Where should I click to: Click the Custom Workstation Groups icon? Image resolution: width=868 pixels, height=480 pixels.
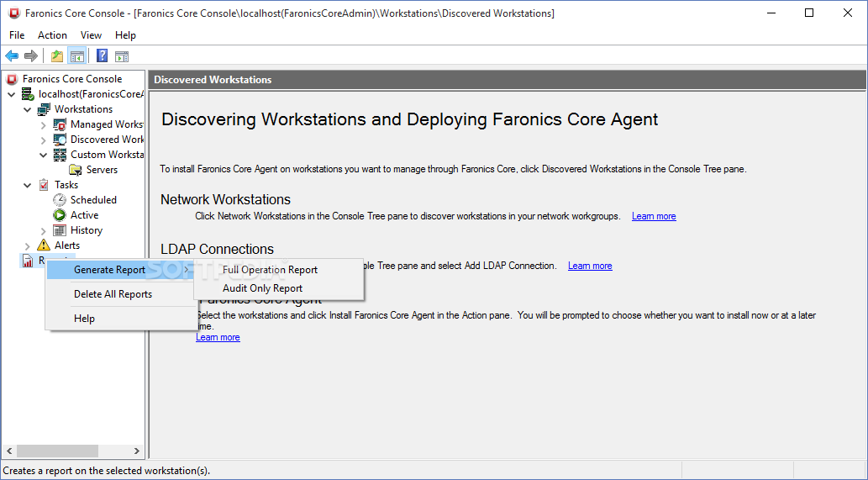pyautogui.click(x=60, y=155)
